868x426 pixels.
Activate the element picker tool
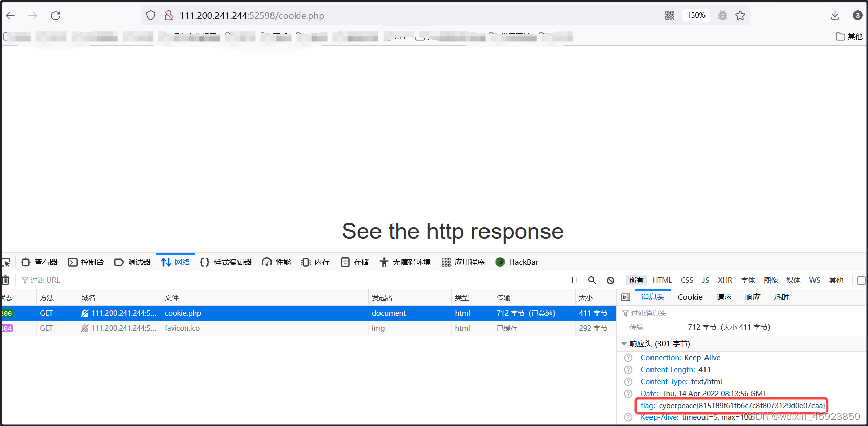tap(6, 262)
